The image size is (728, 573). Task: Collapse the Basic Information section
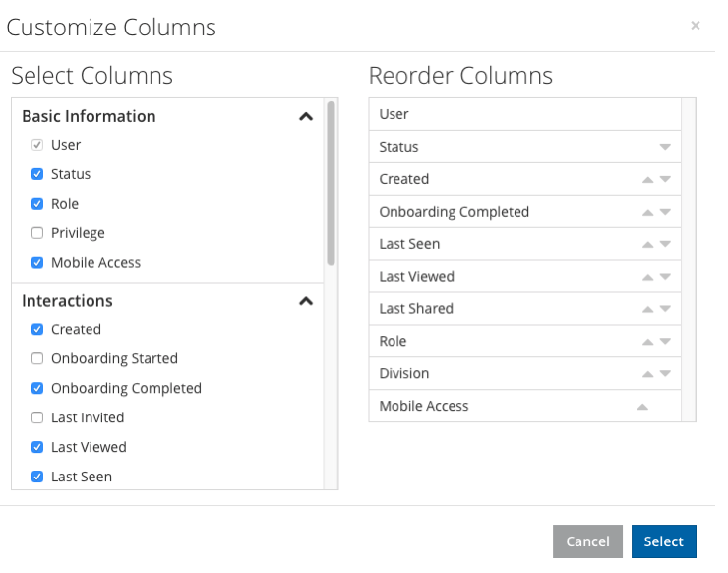306,116
